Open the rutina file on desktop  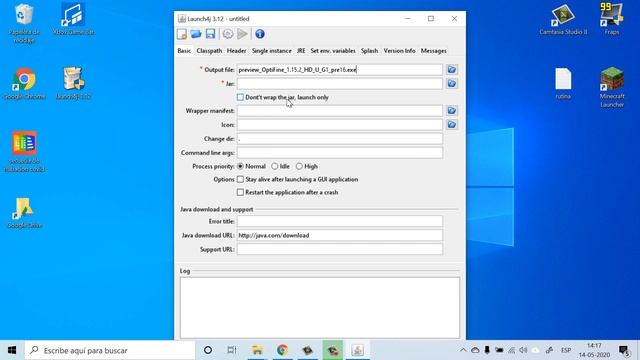[x=563, y=84]
